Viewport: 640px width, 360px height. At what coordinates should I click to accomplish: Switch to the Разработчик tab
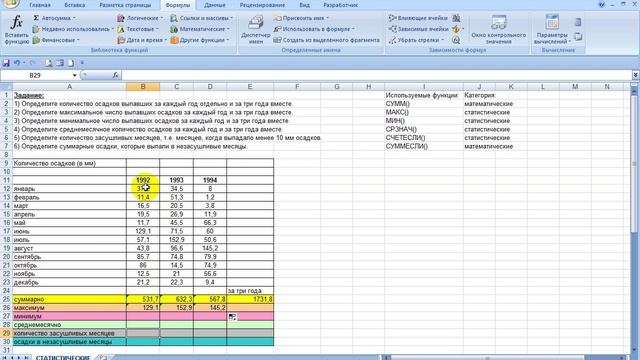click(x=340, y=5)
